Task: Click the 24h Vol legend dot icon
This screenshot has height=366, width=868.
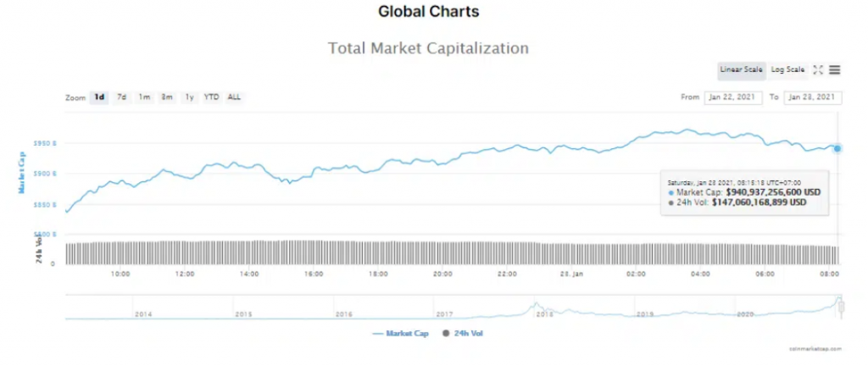Action: (446, 334)
